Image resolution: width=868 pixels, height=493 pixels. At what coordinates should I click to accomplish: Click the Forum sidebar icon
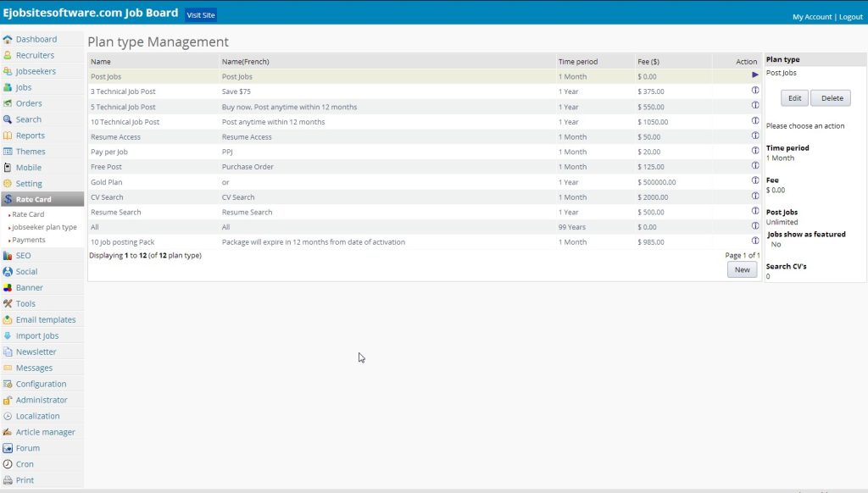(7, 448)
